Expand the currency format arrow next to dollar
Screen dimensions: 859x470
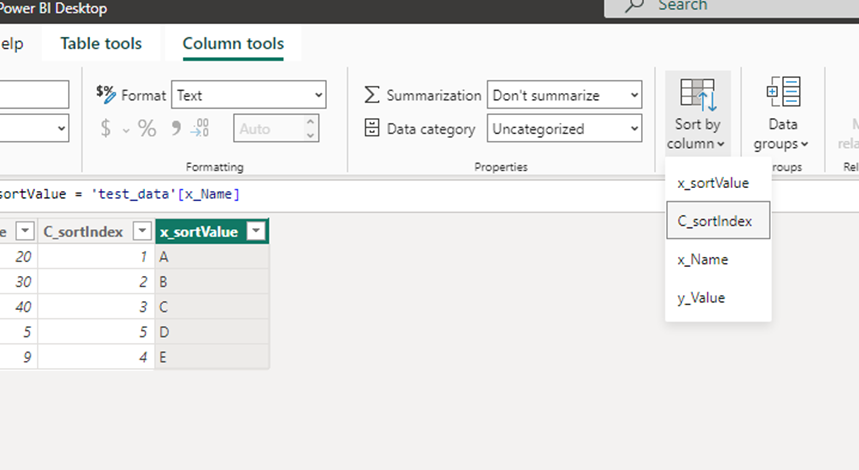[126, 130]
